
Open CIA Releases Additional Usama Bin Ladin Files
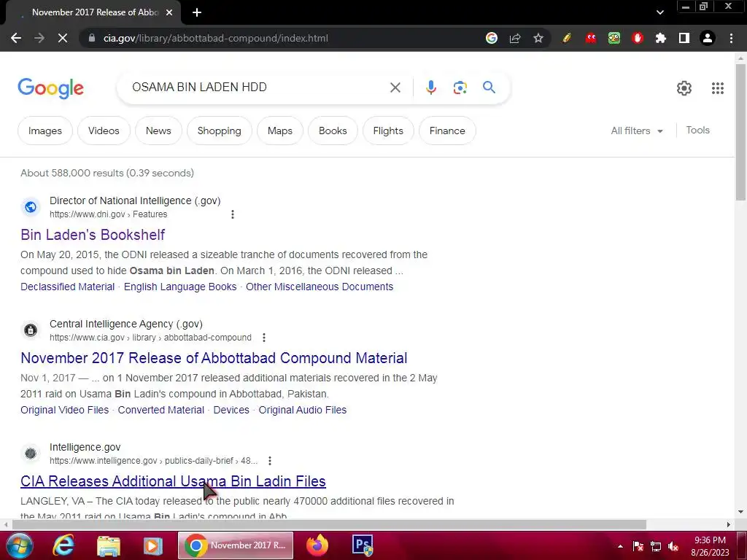(x=173, y=481)
